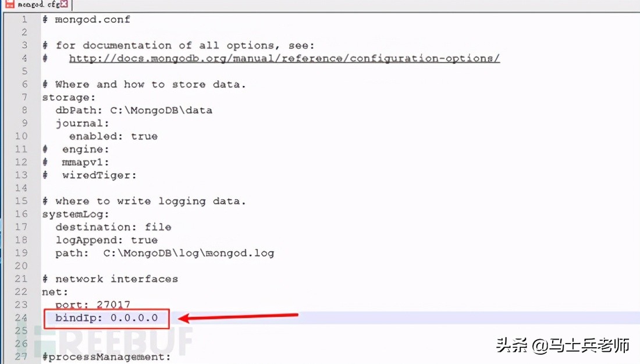640x364 pixels.
Task: Click line number 1 in the gutter
Action: tap(24, 20)
